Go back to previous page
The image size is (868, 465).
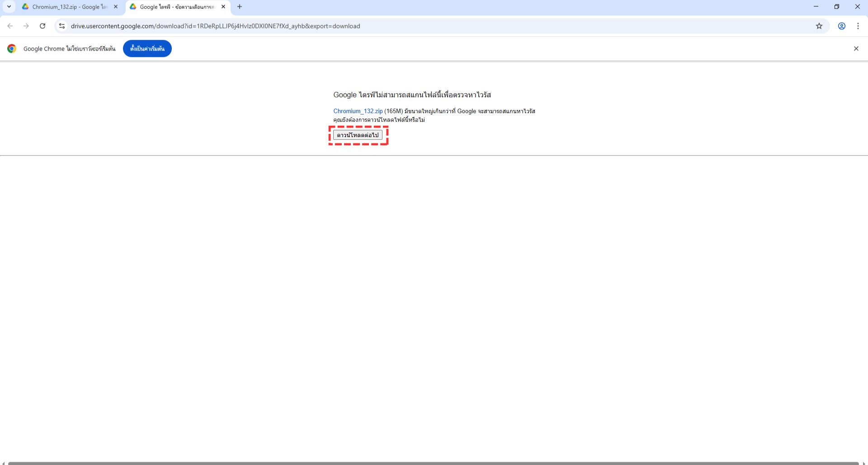click(10, 26)
